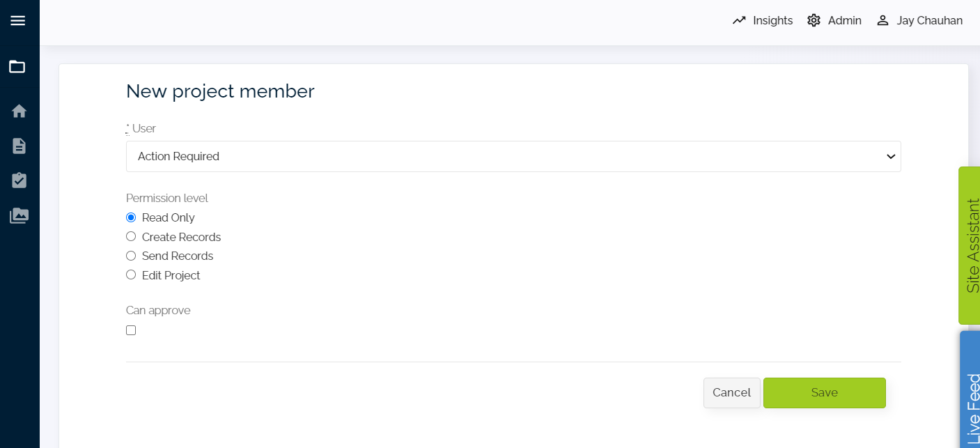Screen dimensions: 980x448
Task: Open the document records icon
Action: (x=19, y=146)
